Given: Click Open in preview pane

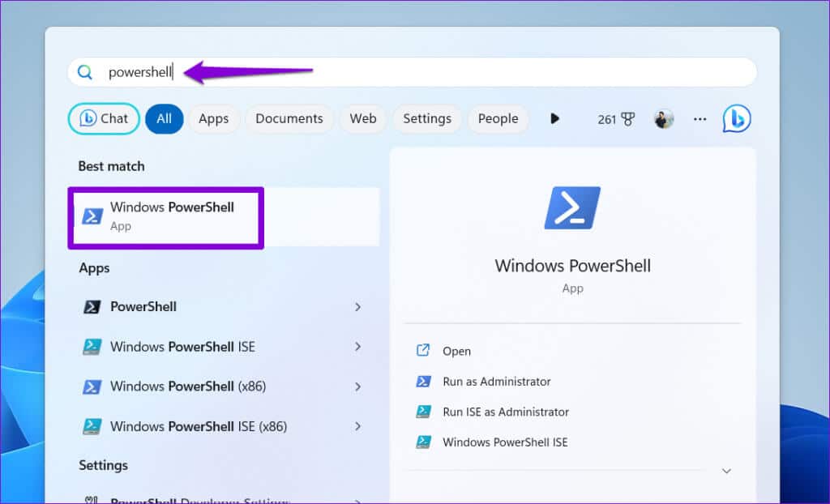Looking at the screenshot, I should (x=456, y=351).
